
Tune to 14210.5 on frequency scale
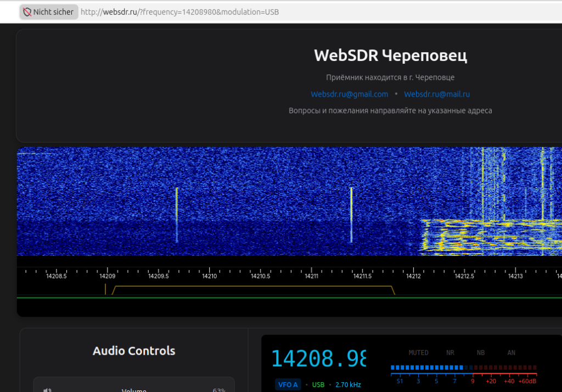[x=260, y=276]
